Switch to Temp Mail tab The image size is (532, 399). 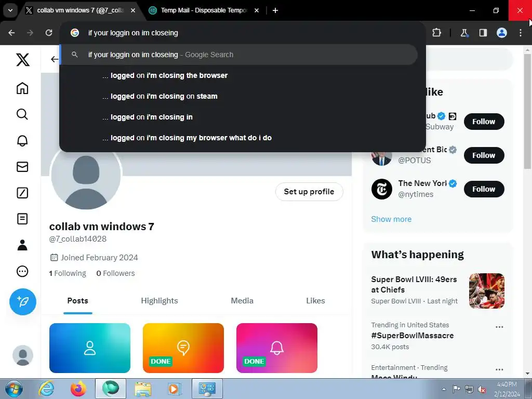tap(204, 10)
